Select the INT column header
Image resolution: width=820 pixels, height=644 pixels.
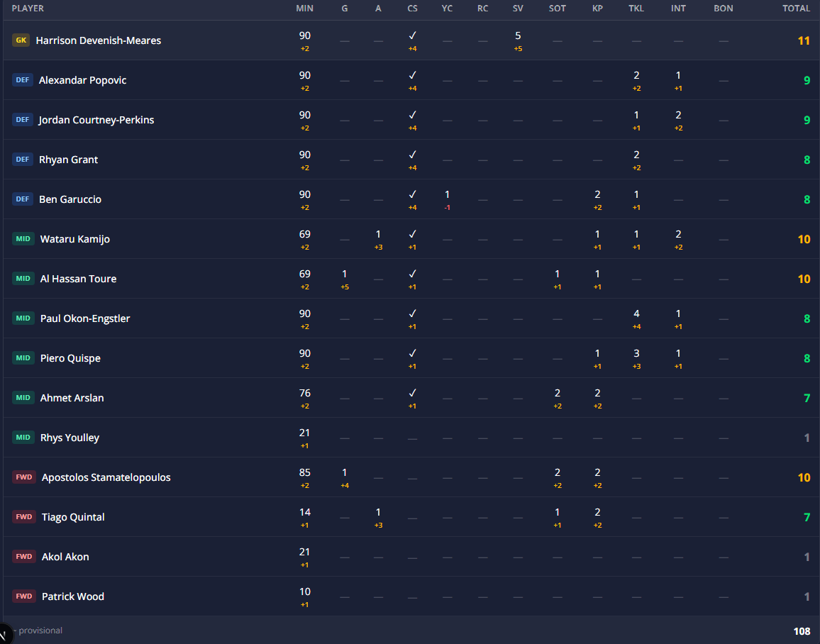[x=678, y=9]
